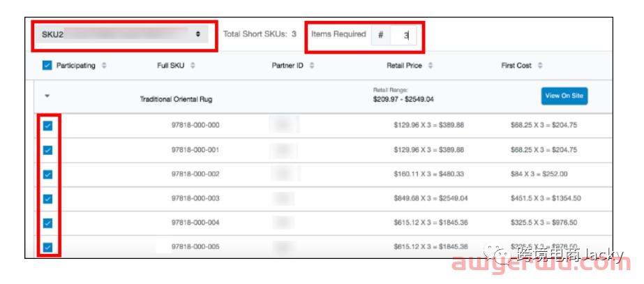Open the SKU2 dropdown selector
Viewport: 644px width, 284px height.
click(121, 33)
